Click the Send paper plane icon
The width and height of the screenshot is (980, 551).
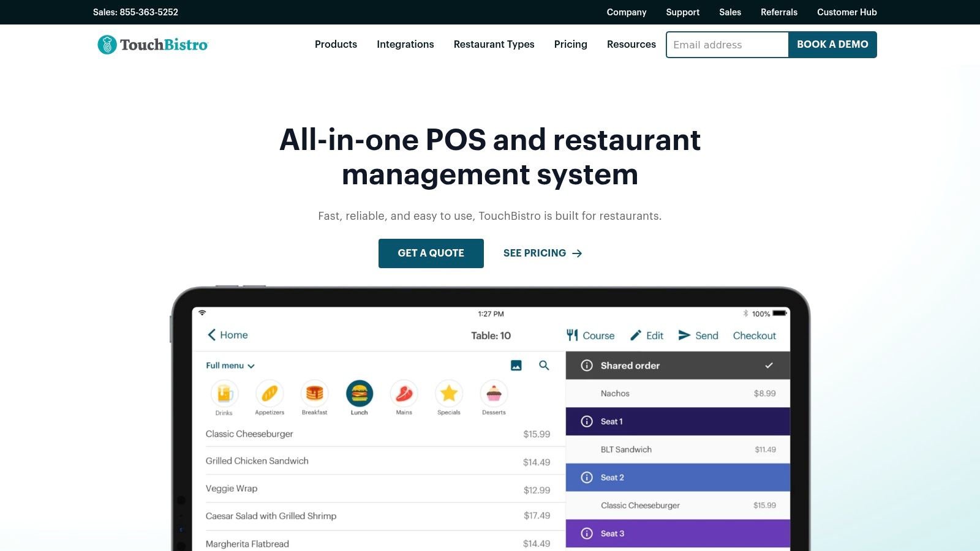pyautogui.click(x=684, y=335)
